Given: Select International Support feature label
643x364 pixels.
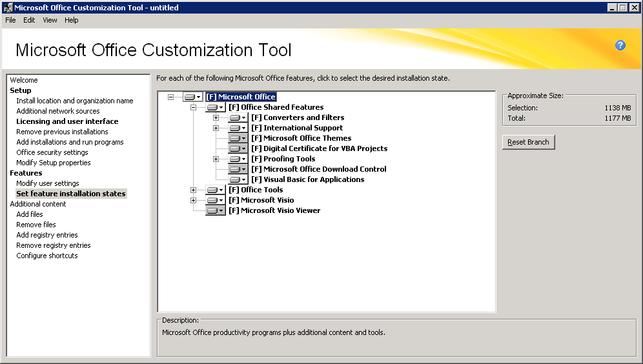Looking at the screenshot, I should [297, 128].
